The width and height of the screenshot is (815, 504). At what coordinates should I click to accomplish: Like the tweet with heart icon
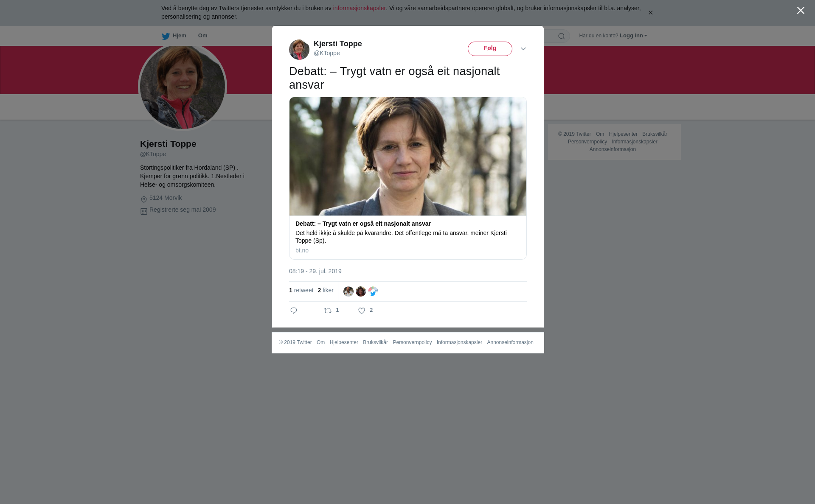pos(362,311)
